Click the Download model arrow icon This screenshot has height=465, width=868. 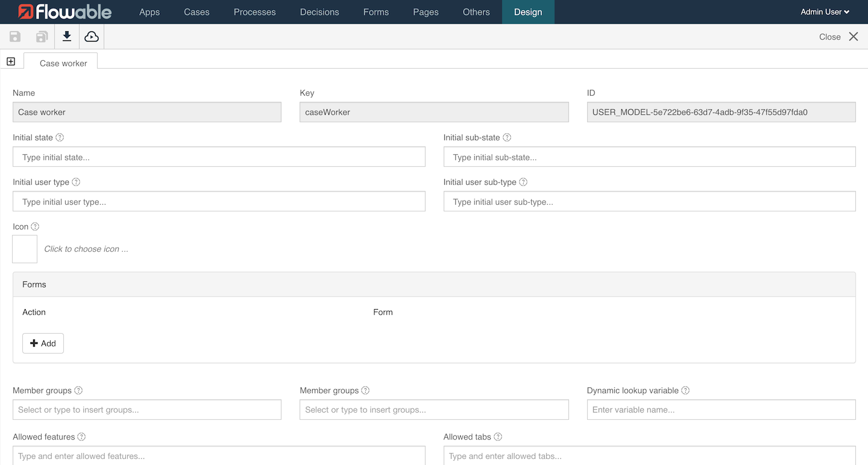click(67, 37)
